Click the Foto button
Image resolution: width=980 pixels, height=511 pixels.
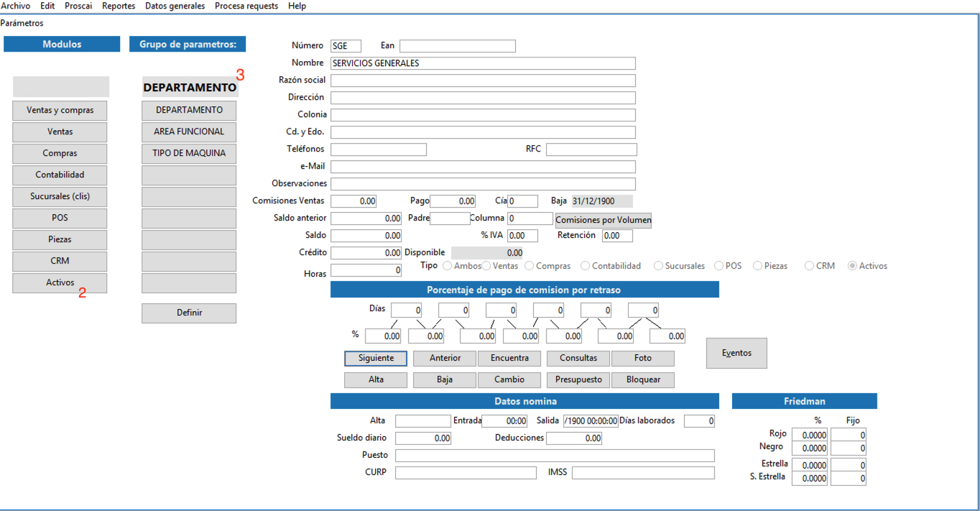[643, 358]
